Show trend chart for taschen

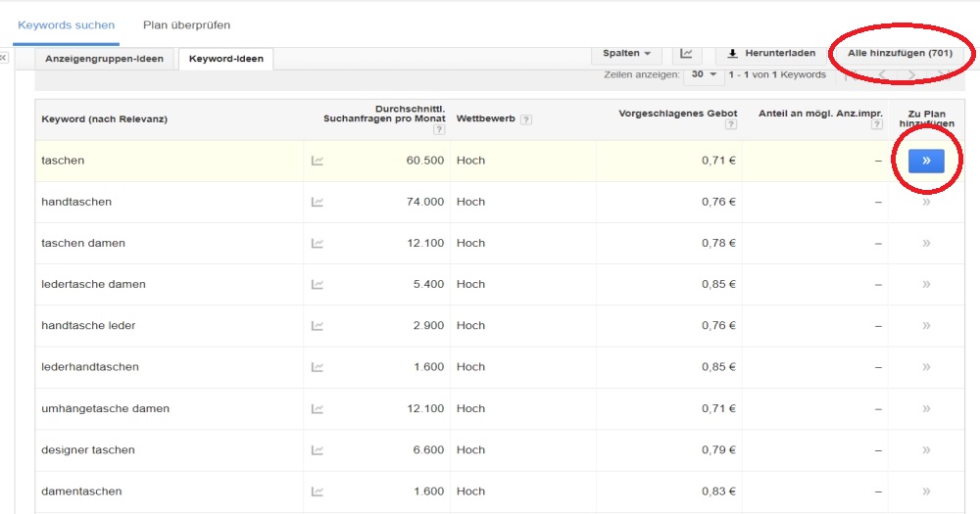(318, 161)
